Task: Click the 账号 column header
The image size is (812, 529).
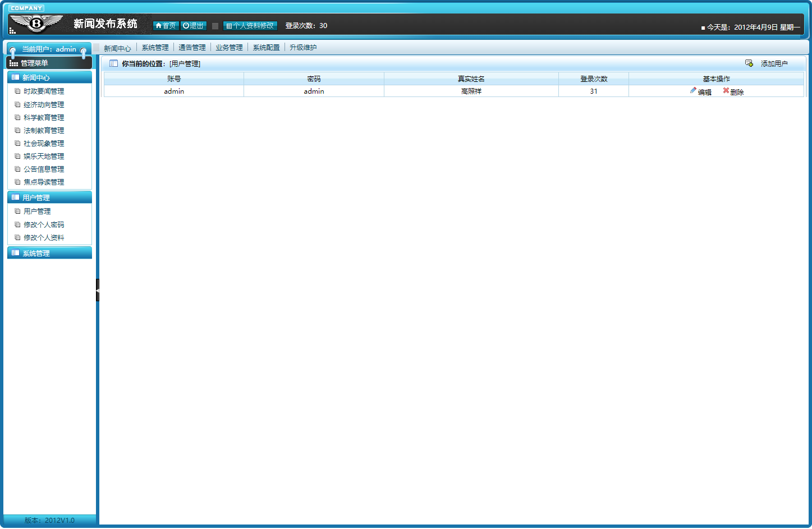Action: 174,79
